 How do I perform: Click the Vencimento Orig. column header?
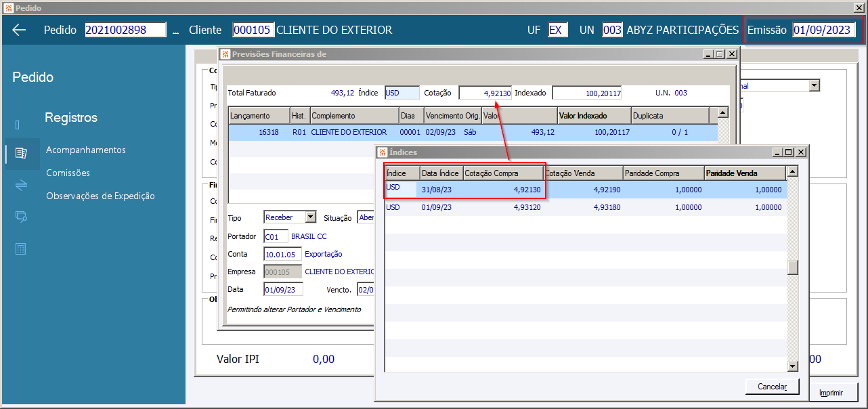coord(452,116)
